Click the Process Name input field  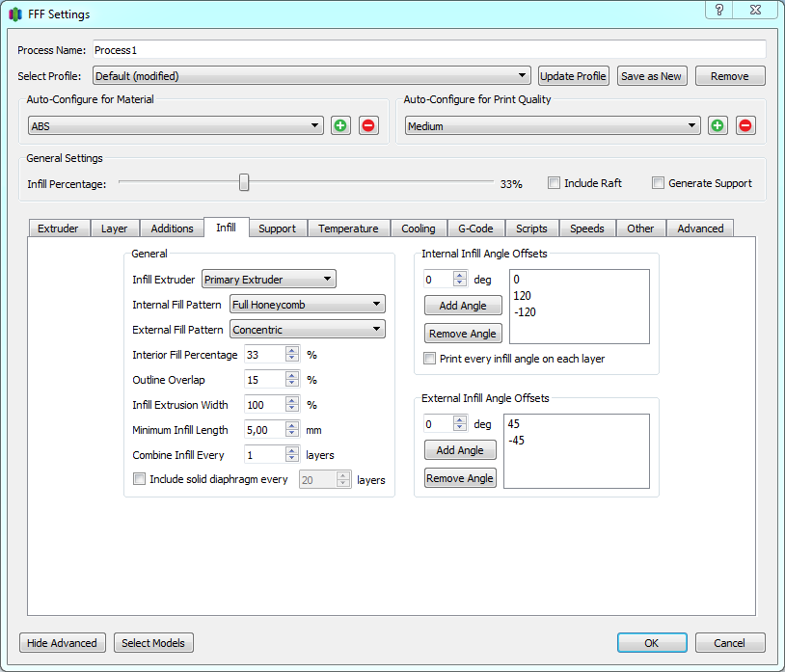[429, 50]
